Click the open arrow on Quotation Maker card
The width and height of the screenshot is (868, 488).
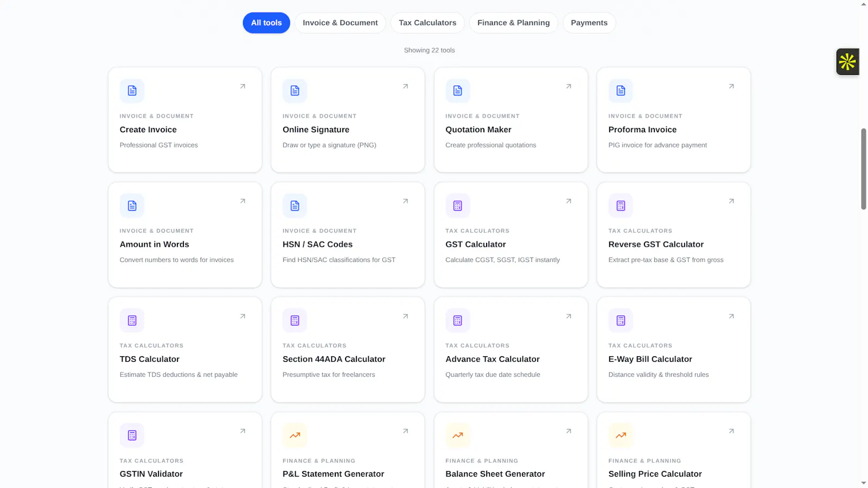[x=569, y=86]
